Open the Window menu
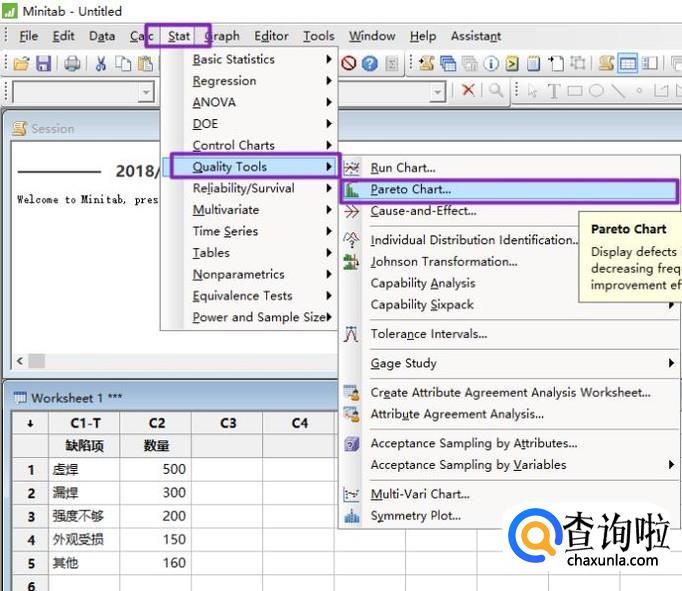 tap(372, 36)
